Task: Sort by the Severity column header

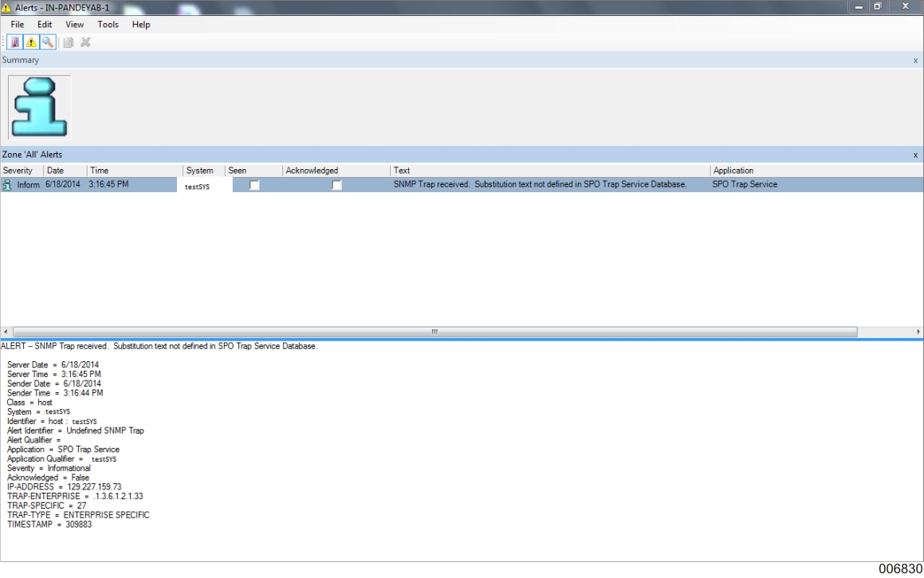Action: pyautogui.click(x=22, y=171)
